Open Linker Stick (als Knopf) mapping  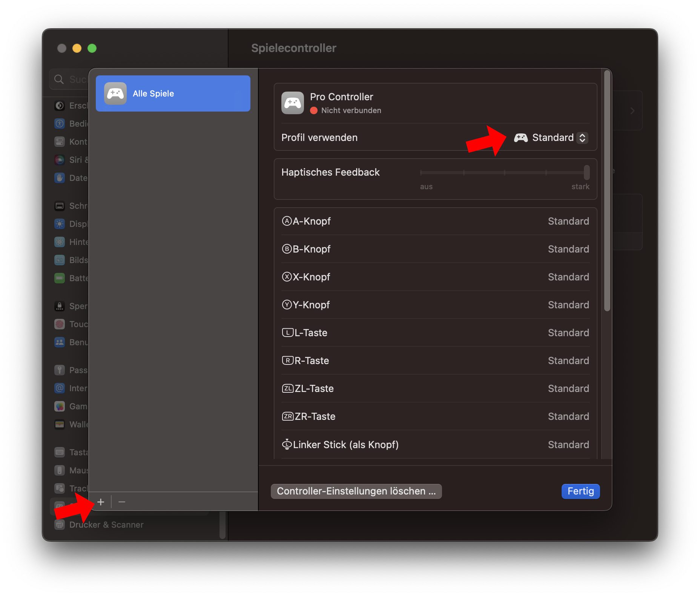point(435,445)
